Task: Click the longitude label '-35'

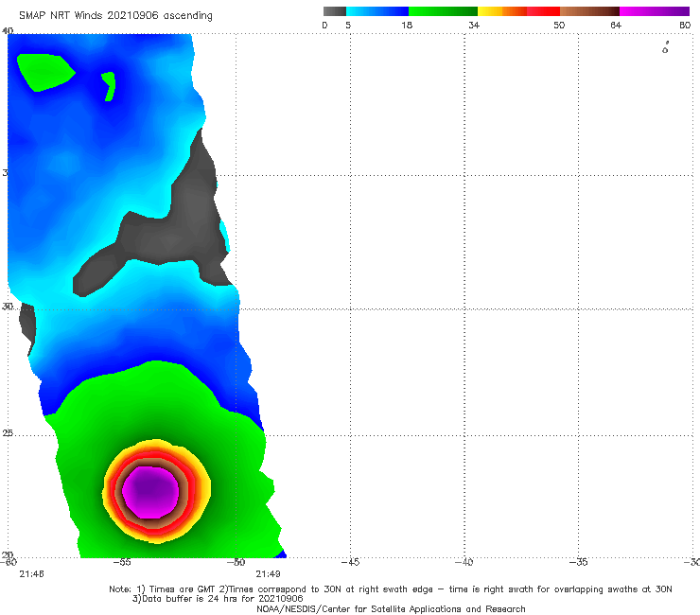Action: coord(579,562)
